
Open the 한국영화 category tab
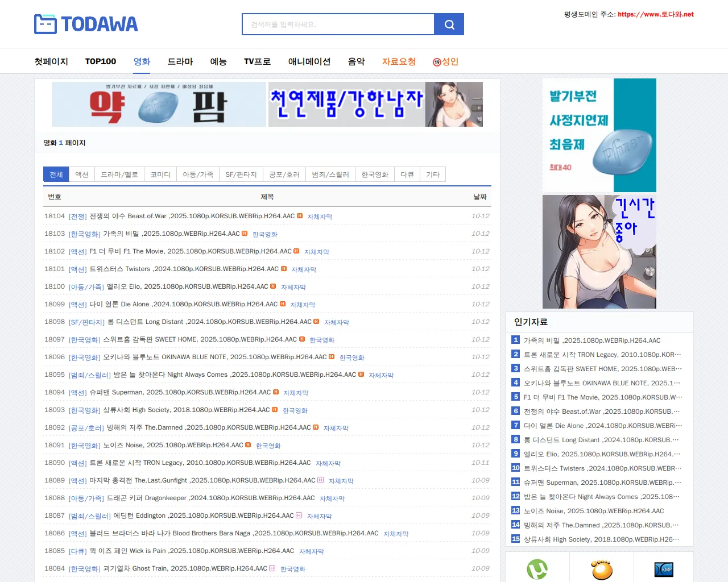[x=375, y=174]
